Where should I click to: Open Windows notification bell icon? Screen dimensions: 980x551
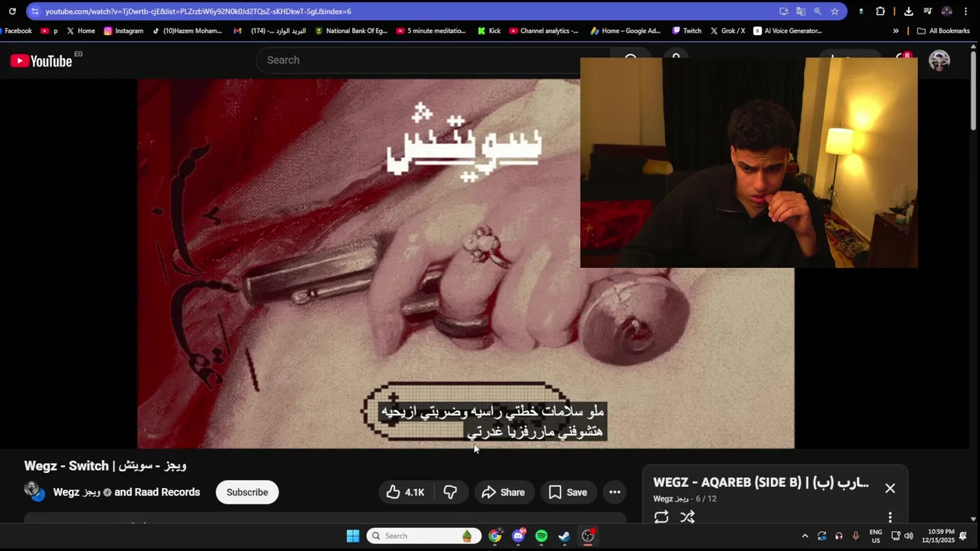tap(963, 536)
